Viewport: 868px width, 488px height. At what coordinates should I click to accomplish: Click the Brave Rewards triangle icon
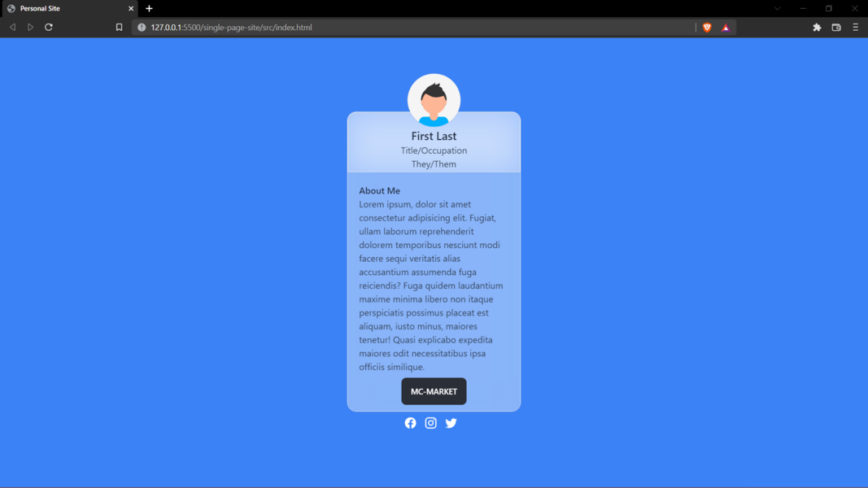[x=726, y=27]
